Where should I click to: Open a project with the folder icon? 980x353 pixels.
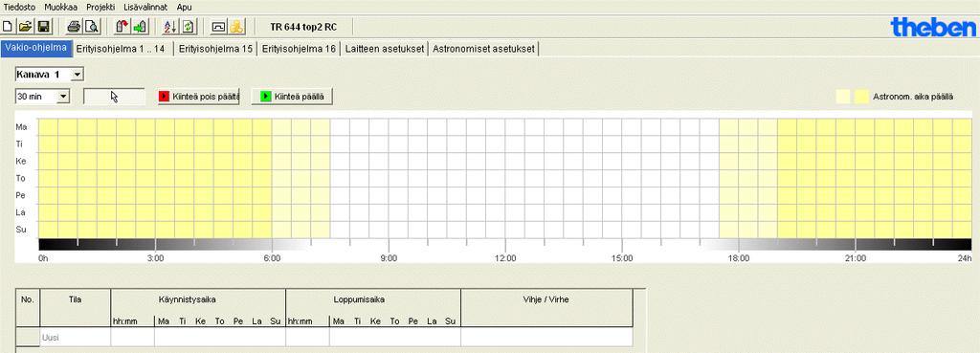(25, 27)
